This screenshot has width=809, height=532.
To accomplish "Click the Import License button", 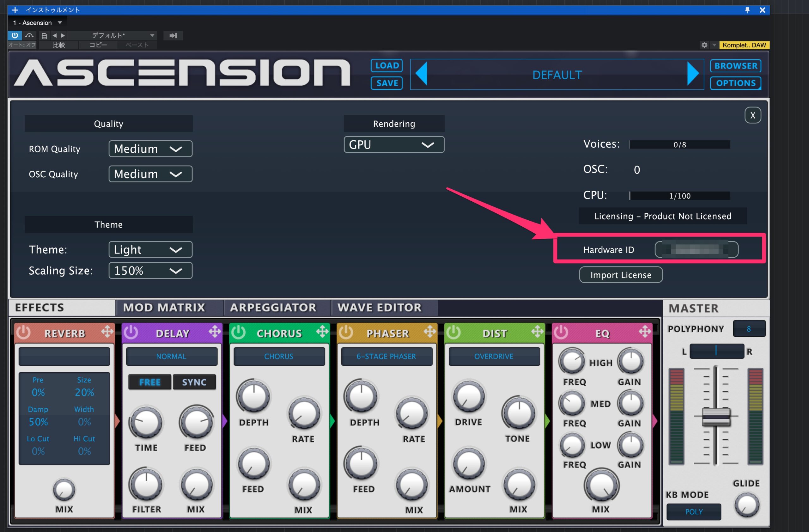I will click(621, 275).
